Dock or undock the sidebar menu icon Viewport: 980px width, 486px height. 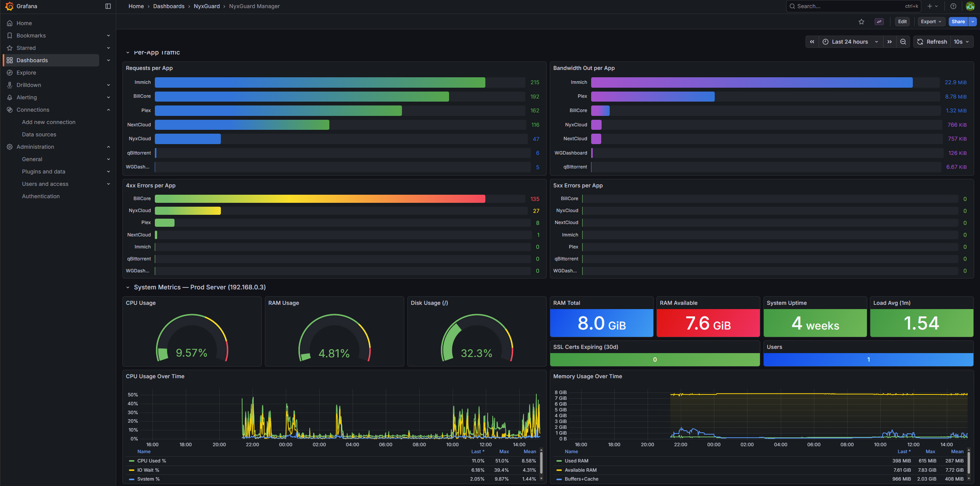tap(108, 6)
